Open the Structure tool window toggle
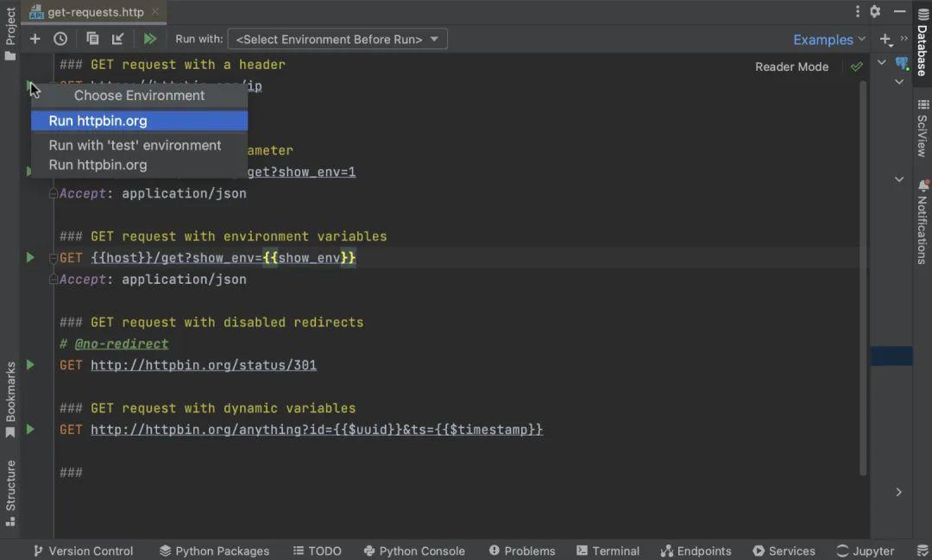This screenshot has height=560, width=932. tap(10, 490)
